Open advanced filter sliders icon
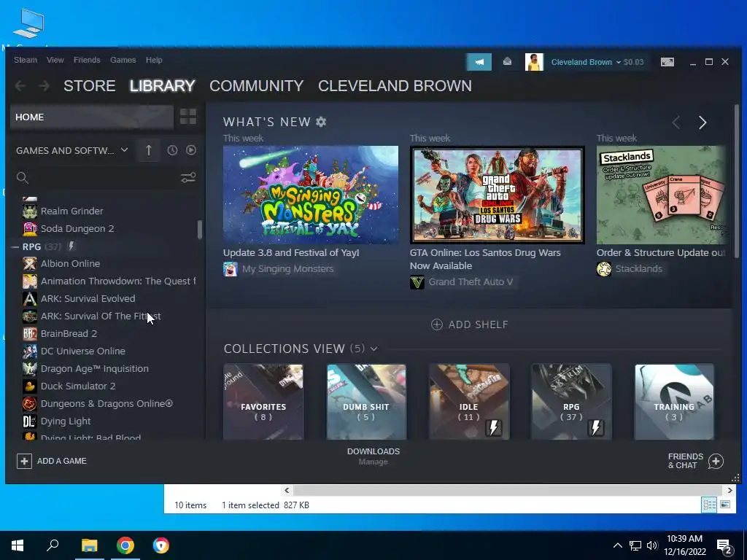Viewport: 747px width, 560px height. click(x=188, y=178)
